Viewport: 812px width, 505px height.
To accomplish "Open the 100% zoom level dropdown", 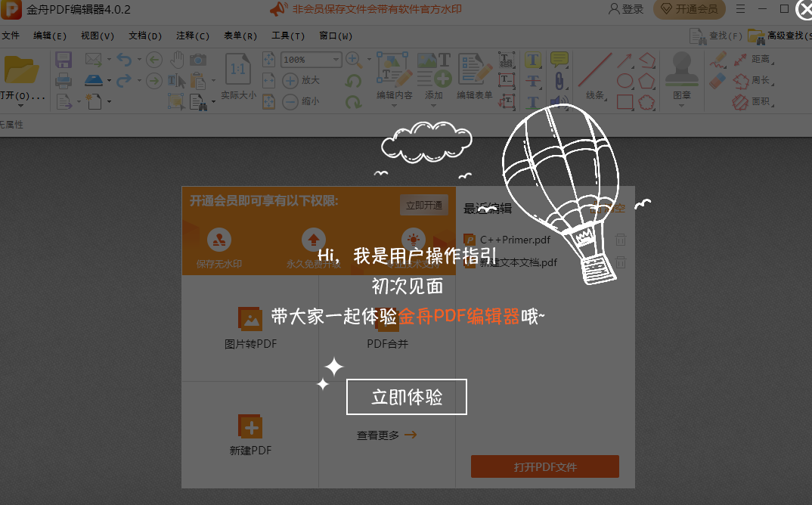I will tap(336, 60).
